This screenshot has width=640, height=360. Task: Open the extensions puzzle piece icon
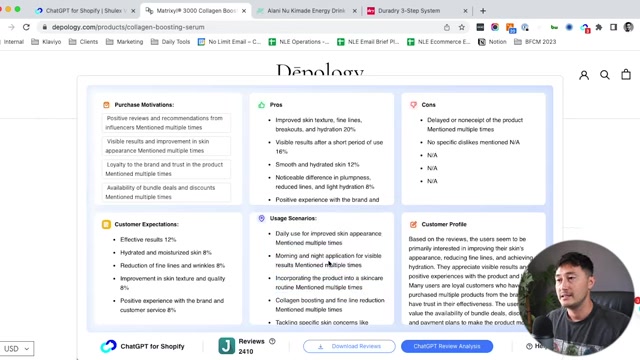point(599,27)
